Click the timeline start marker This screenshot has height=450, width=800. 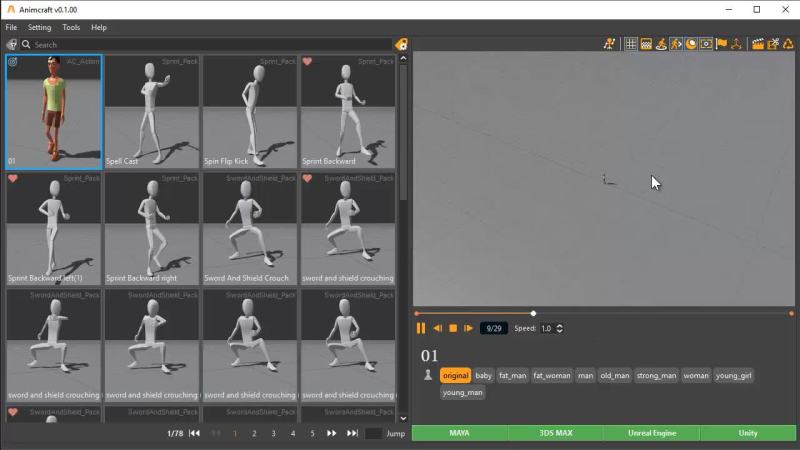point(417,313)
